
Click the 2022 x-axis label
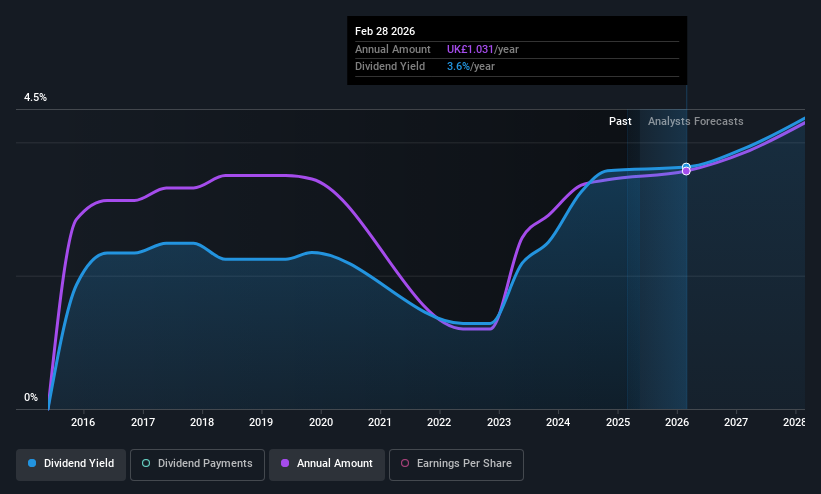439,422
